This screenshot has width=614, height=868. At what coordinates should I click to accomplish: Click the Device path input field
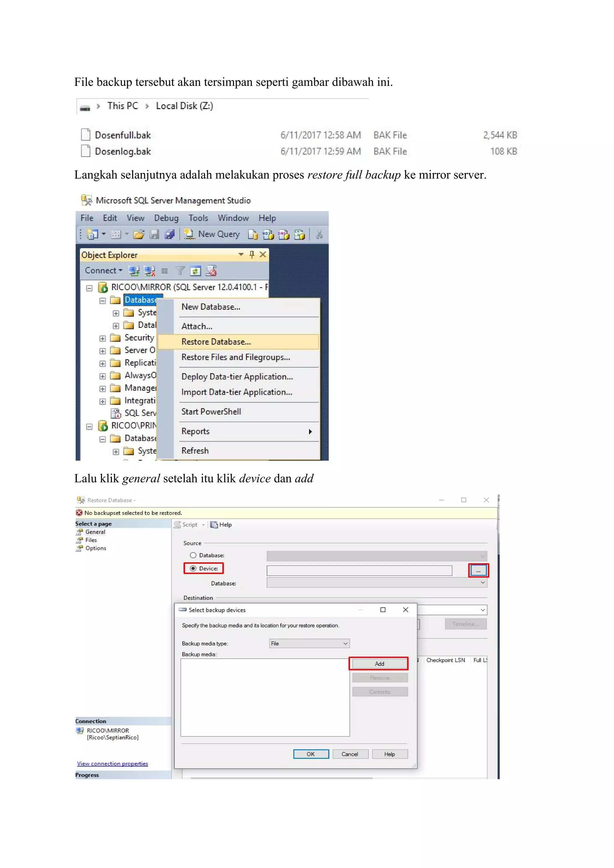359,570
